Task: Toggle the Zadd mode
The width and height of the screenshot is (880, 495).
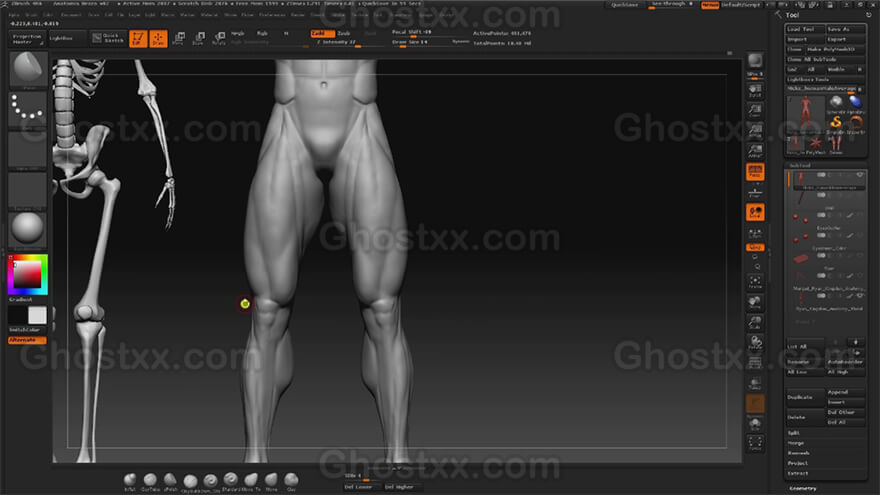Action: [x=322, y=34]
